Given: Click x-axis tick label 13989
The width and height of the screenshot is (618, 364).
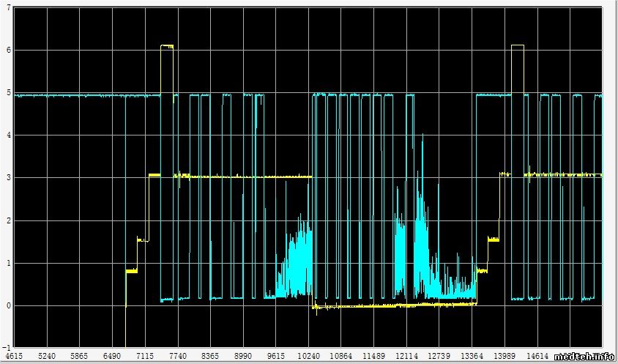Looking at the screenshot, I should click(502, 355).
